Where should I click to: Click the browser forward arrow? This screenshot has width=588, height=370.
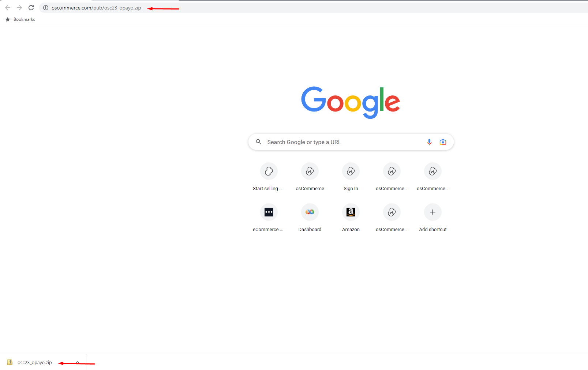point(19,8)
